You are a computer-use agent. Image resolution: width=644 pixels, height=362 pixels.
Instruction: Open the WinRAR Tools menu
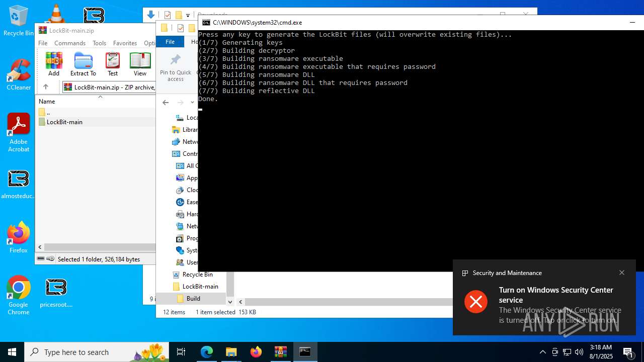click(x=99, y=43)
